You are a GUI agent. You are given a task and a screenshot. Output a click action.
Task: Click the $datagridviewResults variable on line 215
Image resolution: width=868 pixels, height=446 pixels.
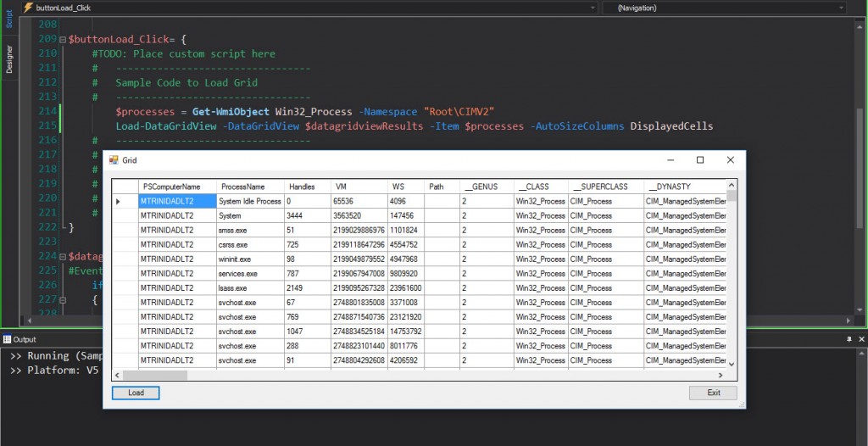(364, 126)
